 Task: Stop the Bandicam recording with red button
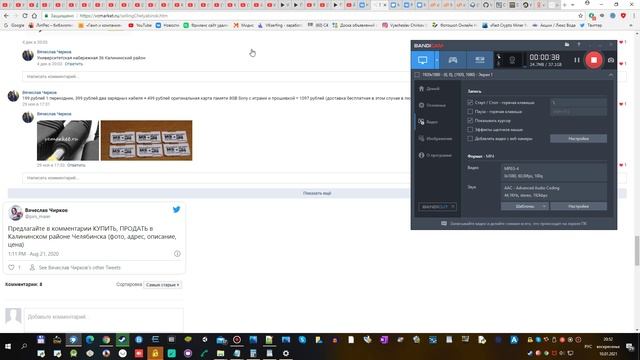tap(594, 60)
